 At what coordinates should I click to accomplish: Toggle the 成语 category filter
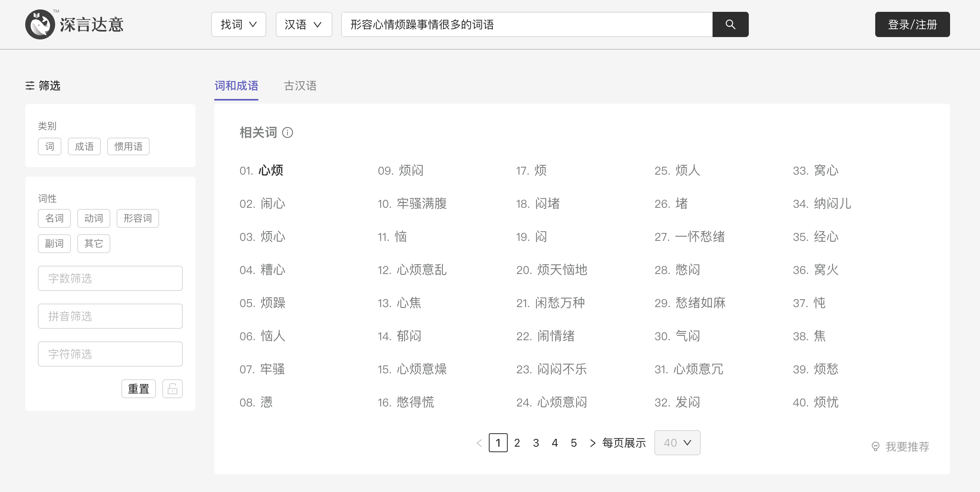pos(84,146)
